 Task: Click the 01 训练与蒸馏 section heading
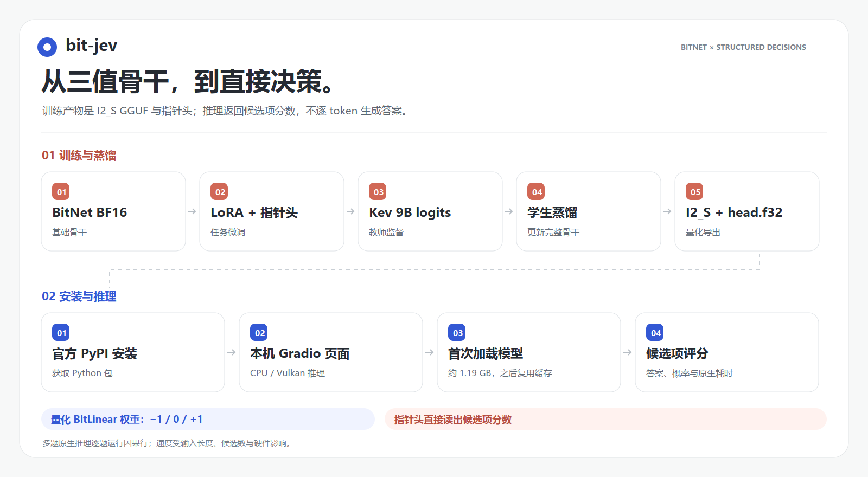click(x=79, y=156)
